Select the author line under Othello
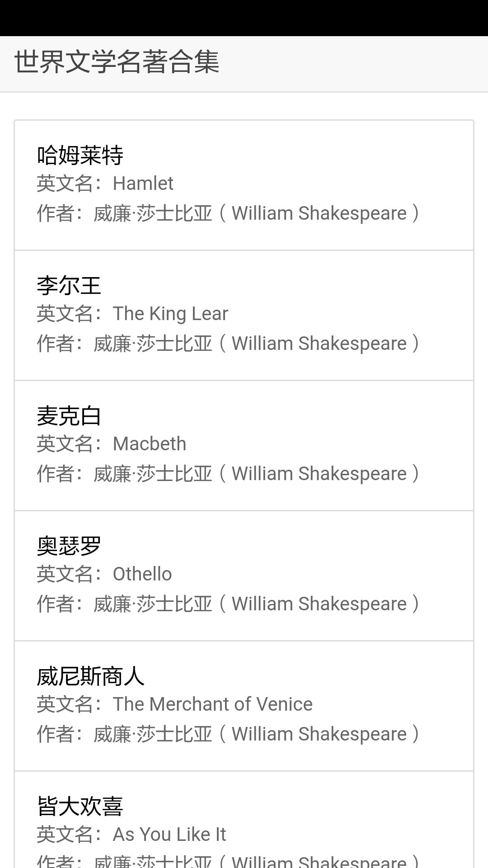The image size is (488, 868). tap(228, 604)
